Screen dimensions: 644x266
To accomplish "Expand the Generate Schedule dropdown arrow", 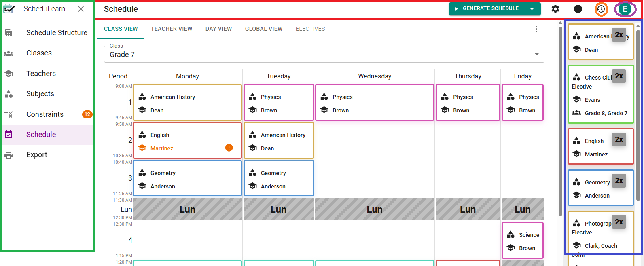I will pyautogui.click(x=532, y=9).
